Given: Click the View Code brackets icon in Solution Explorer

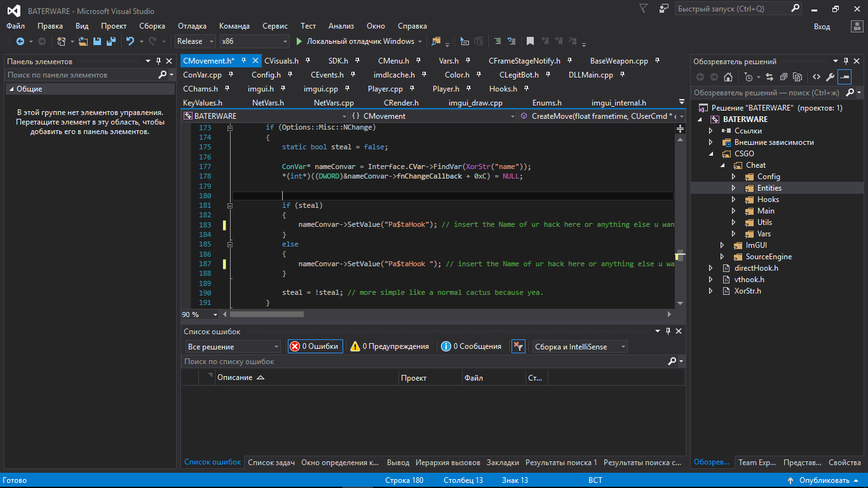Looking at the screenshot, I should [x=817, y=77].
